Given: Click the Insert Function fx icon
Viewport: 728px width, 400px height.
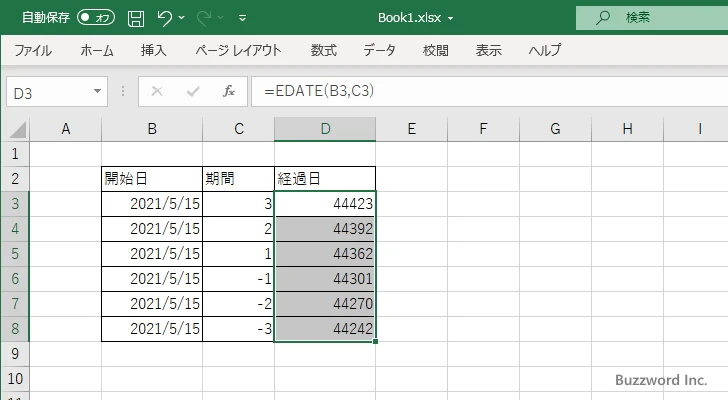Looking at the screenshot, I should pyautogui.click(x=229, y=91).
